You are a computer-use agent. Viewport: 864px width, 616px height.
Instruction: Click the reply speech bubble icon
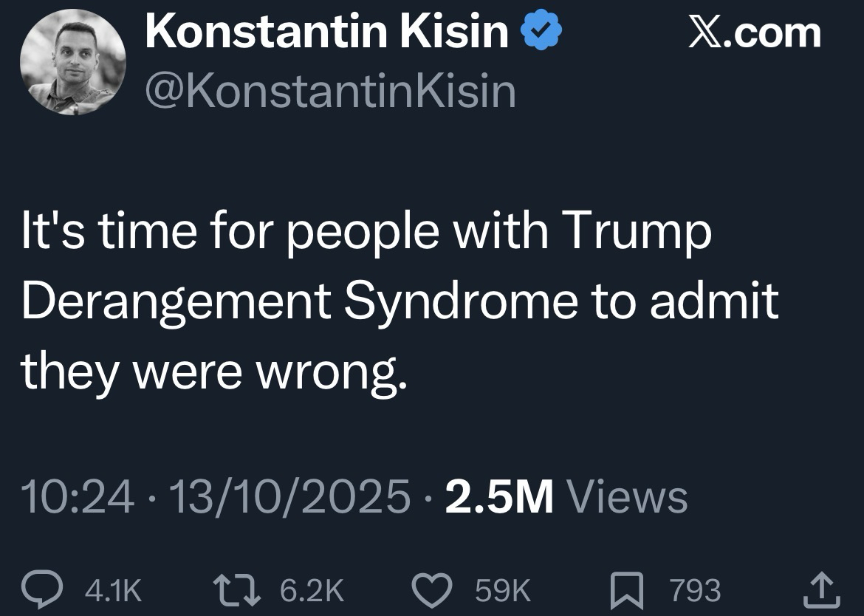[x=56, y=590]
